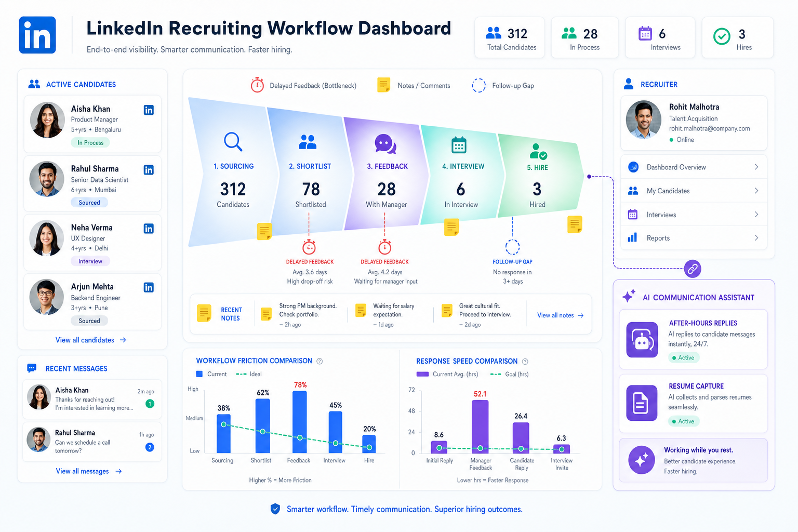Open note 'Great cultural fit'
The height and width of the screenshot is (532, 798).
(477, 315)
